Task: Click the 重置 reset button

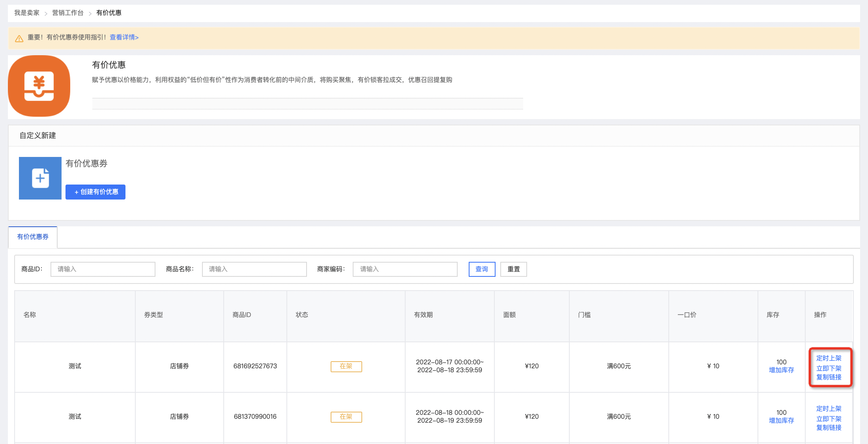Action: click(x=514, y=269)
